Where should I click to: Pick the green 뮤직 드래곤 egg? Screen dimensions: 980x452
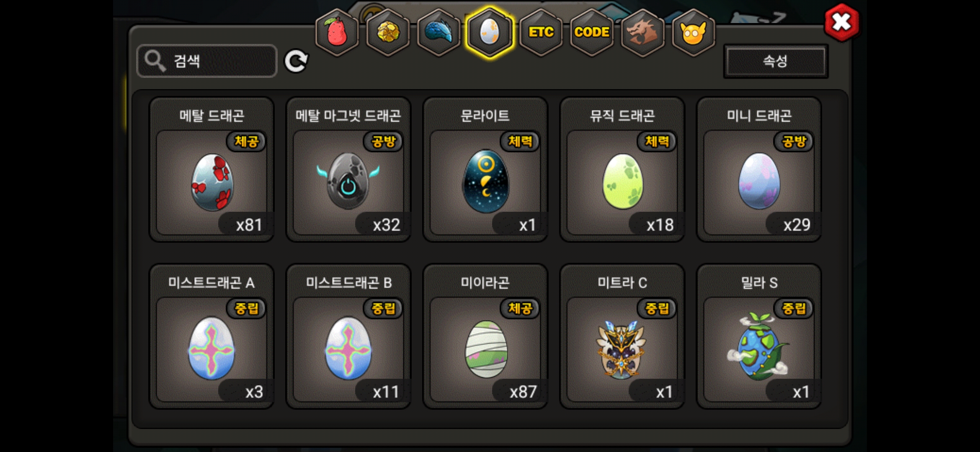tap(622, 169)
